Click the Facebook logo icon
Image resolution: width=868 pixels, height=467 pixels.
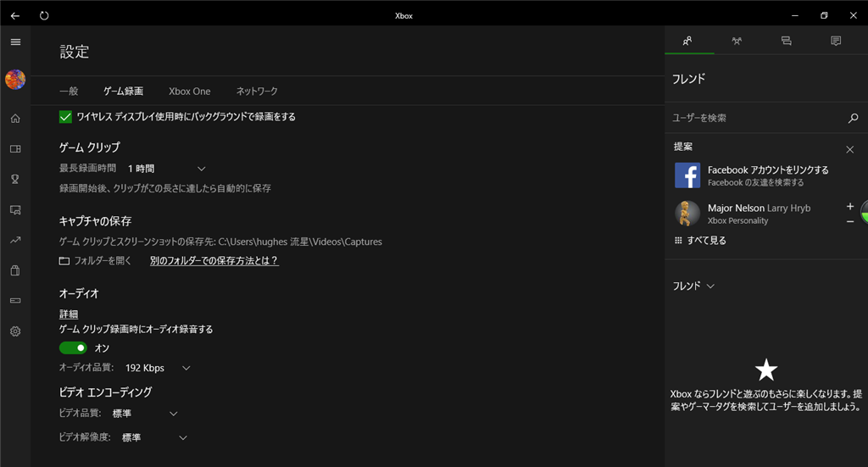point(687,175)
